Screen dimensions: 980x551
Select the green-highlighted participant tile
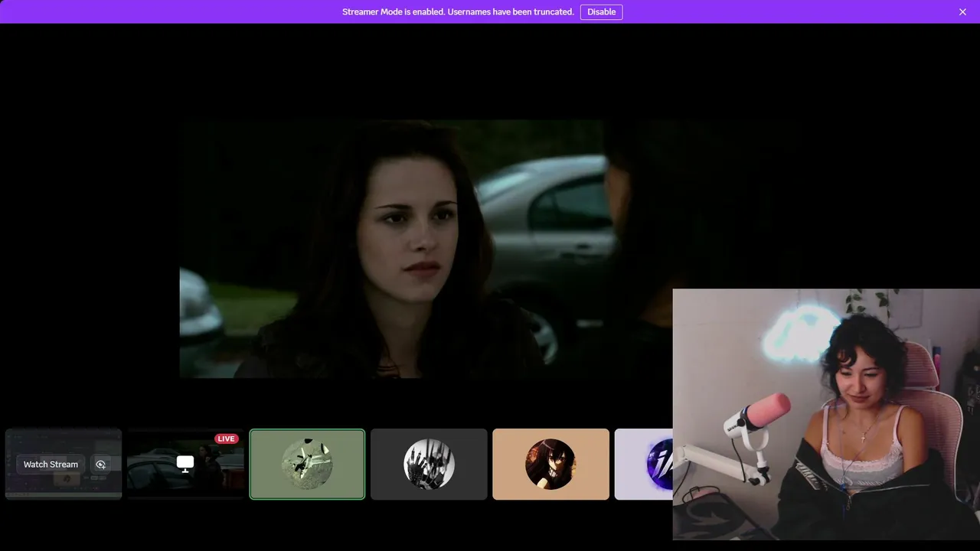[307, 464]
